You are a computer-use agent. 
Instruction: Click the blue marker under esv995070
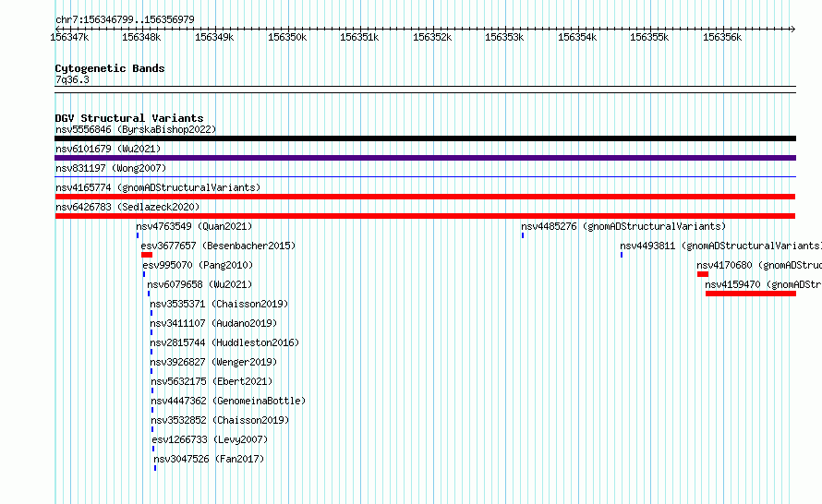click(x=144, y=274)
